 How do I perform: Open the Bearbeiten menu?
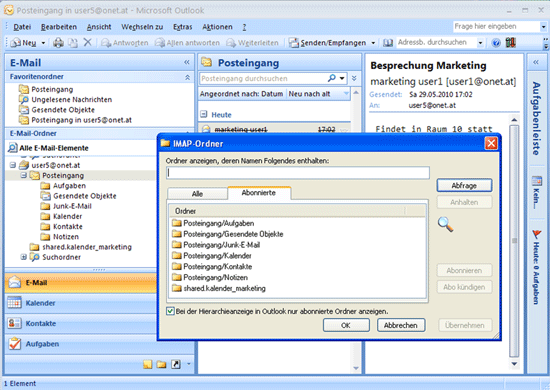point(59,27)
